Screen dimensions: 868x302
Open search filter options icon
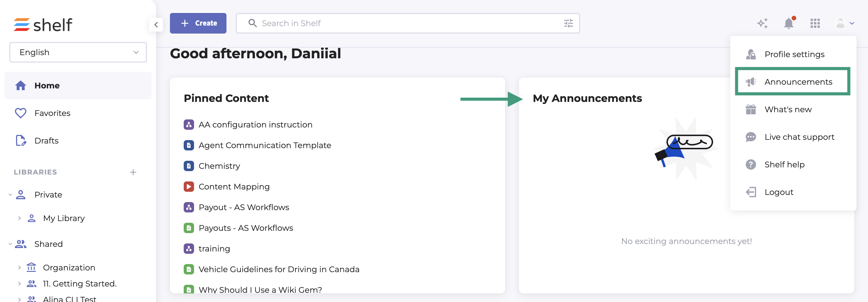[x=568, y=23]
